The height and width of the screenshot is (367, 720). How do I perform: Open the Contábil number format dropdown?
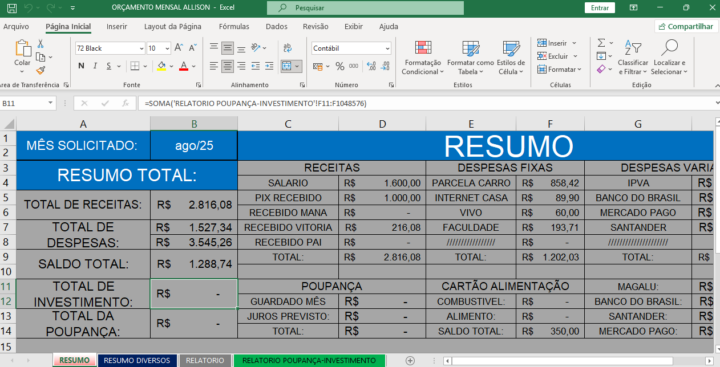pos(388,48)
